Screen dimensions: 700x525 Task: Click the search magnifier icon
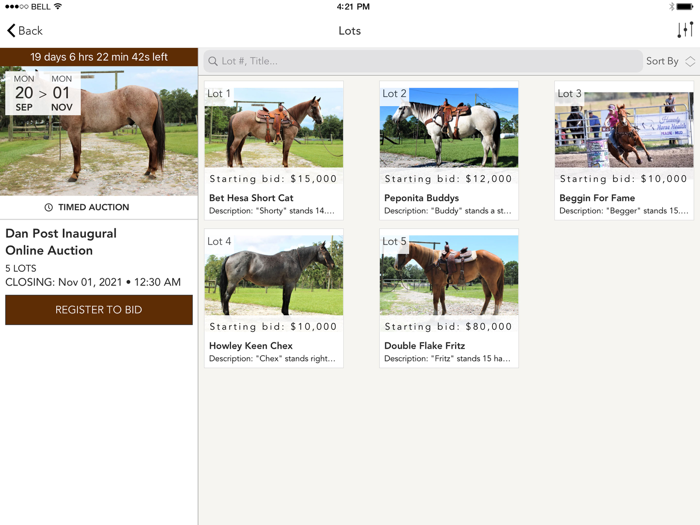[x=213, y=61]
